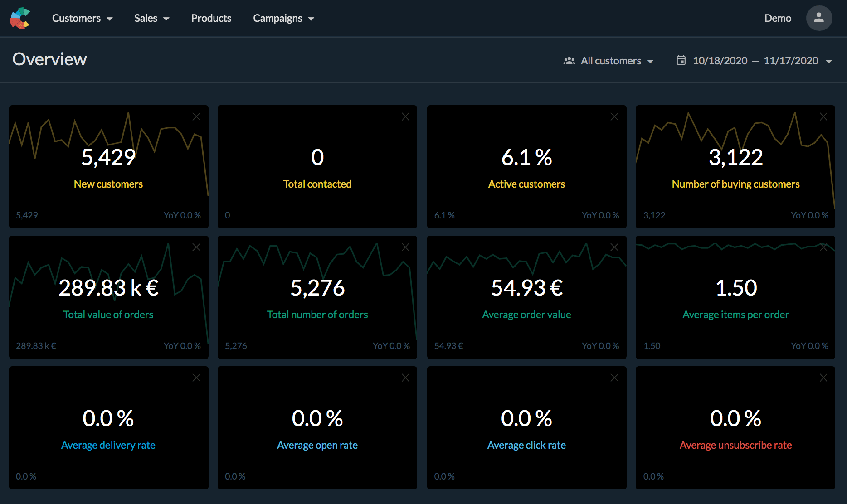The height and width of the screenshot is (504, 847).
Task: Click YoY 0.0 % on New customers card
Action: (182, 215)
